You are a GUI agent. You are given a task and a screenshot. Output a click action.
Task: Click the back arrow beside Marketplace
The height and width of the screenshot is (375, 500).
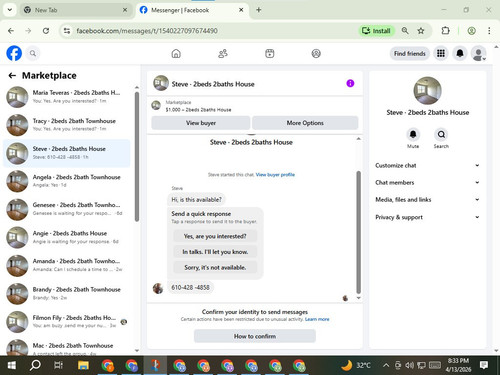[12, 76]
